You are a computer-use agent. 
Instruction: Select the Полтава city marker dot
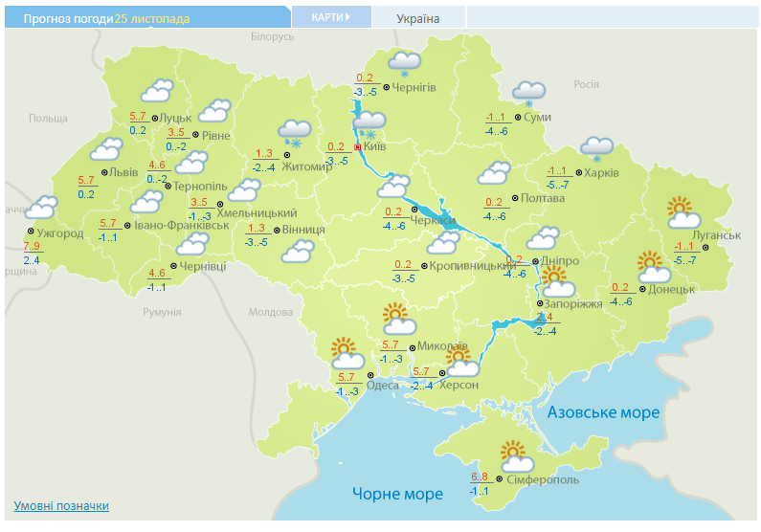pos(514,199)
